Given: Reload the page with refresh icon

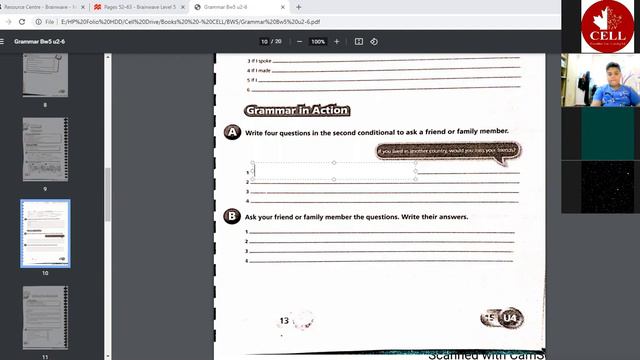Looking at the screenshot, I should pyautogui.click(x=22, y=22).
